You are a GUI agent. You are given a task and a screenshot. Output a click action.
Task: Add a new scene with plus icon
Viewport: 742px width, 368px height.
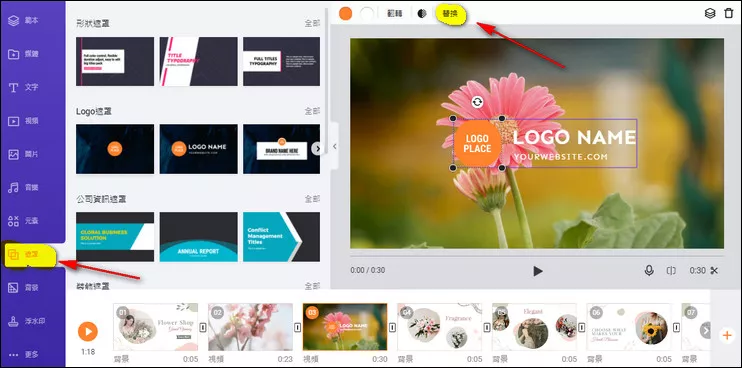click(x=727, y=335)
